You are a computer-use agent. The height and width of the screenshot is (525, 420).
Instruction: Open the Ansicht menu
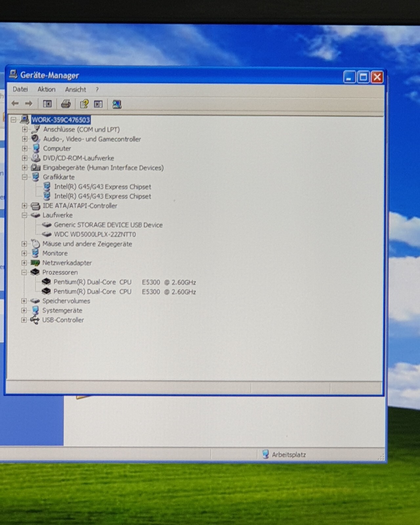(x=75, y=90)
